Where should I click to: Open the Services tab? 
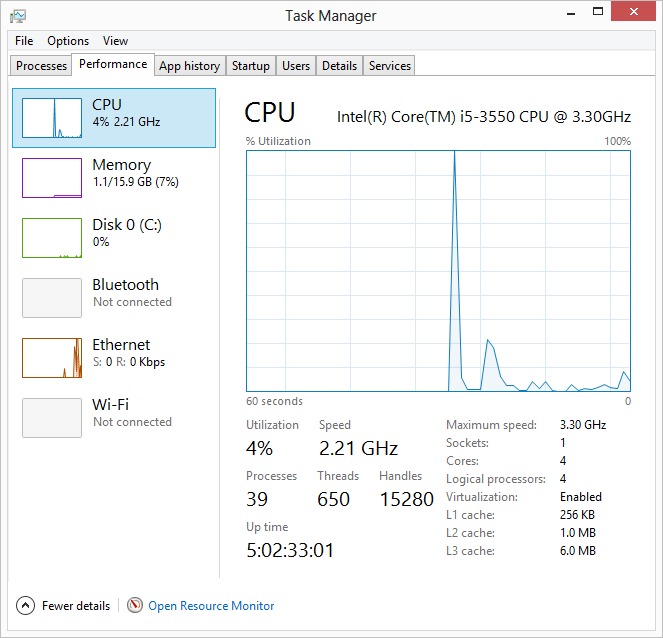(x=389, y=66)
